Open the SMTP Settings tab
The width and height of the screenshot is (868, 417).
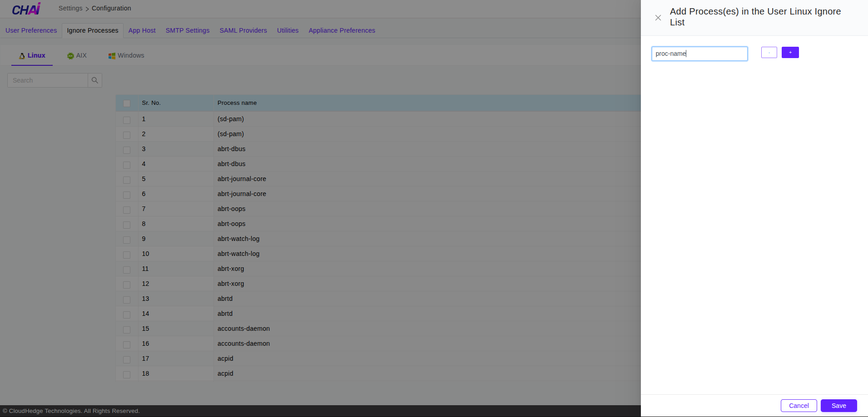pyautogui.click(x=187, y=30)
